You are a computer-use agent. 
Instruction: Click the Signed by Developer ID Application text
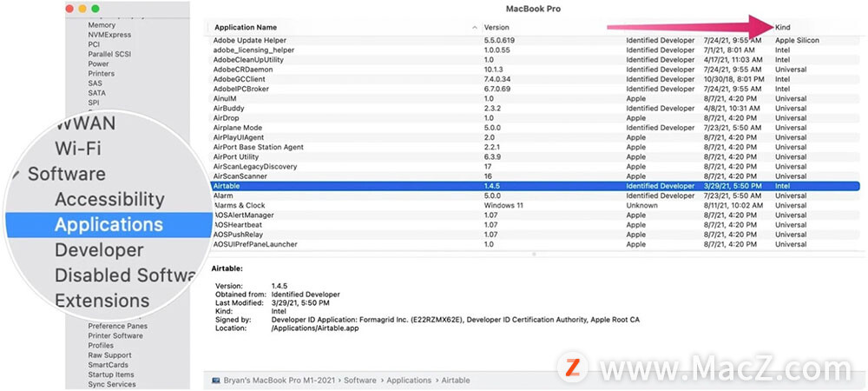tap(456, 320)
